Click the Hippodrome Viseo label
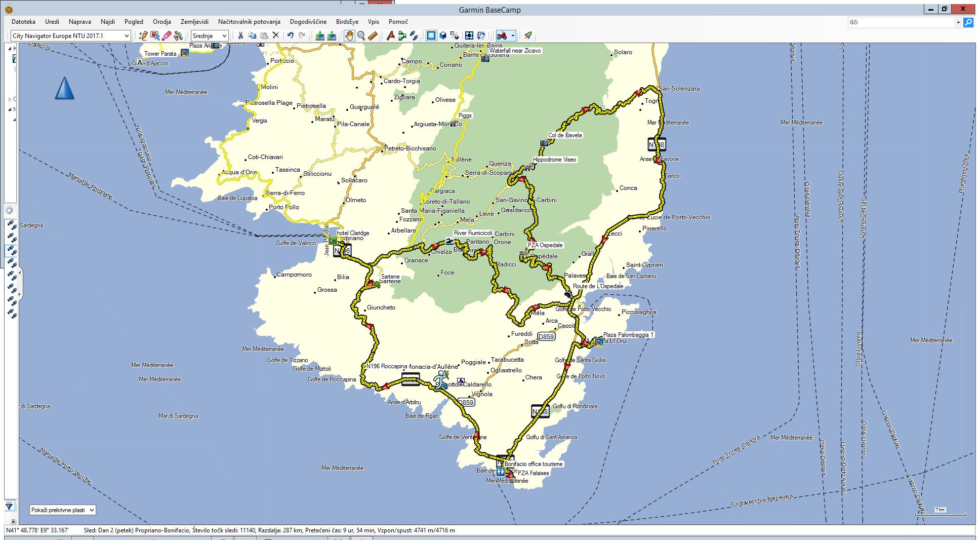The image size is (980, 540). [x=554, y=160]
